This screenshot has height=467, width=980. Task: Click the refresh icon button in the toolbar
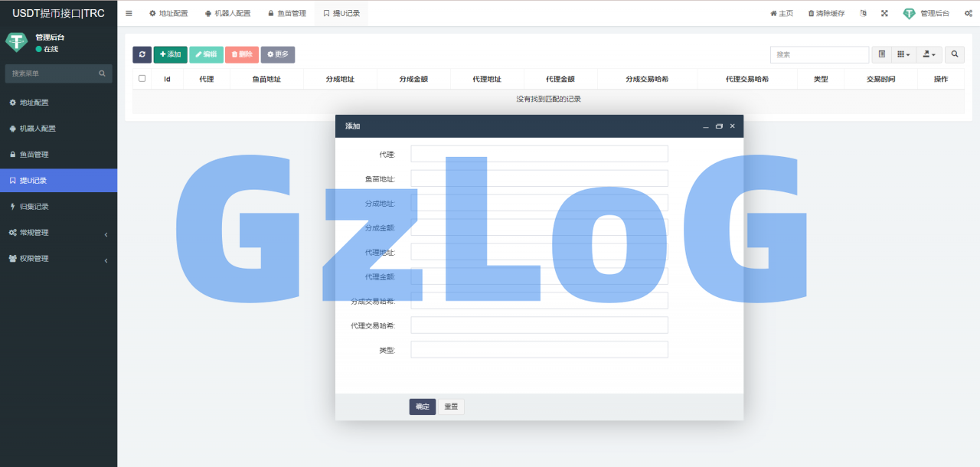[x=142, y=54]
